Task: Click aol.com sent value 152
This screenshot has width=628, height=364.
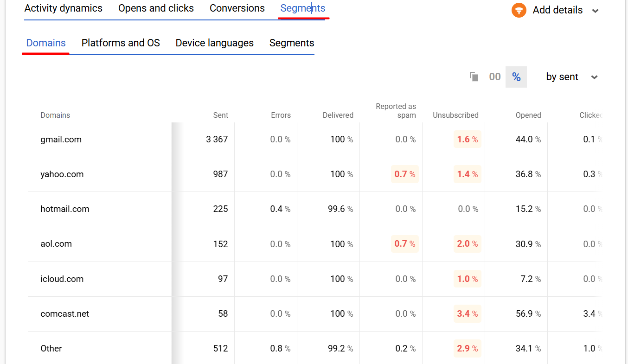Action: [220, 244]
